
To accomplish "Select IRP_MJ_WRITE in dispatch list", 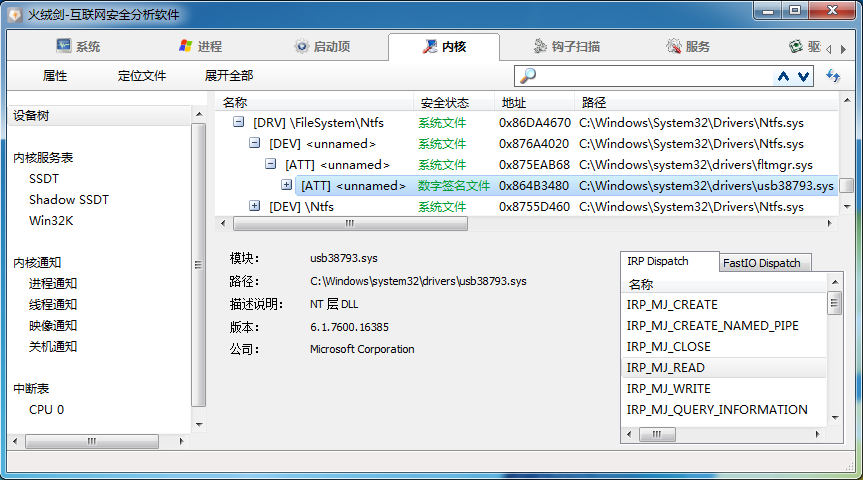I will tap(724, 389).
